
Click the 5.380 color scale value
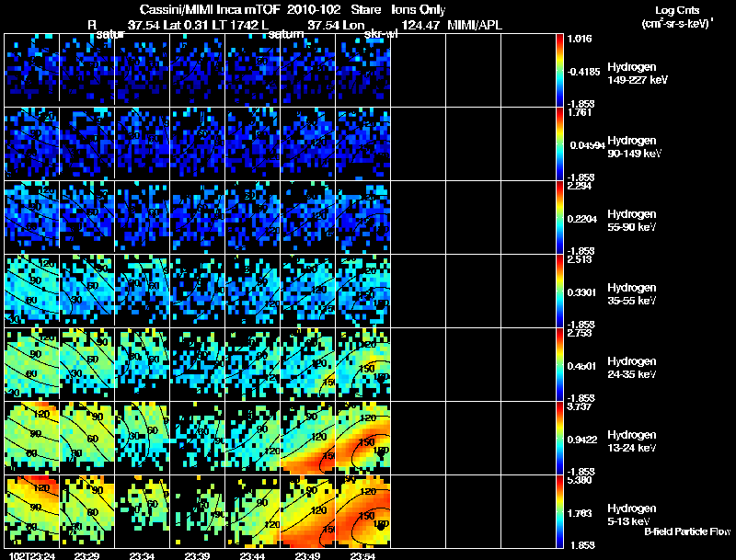pos(580,480)
